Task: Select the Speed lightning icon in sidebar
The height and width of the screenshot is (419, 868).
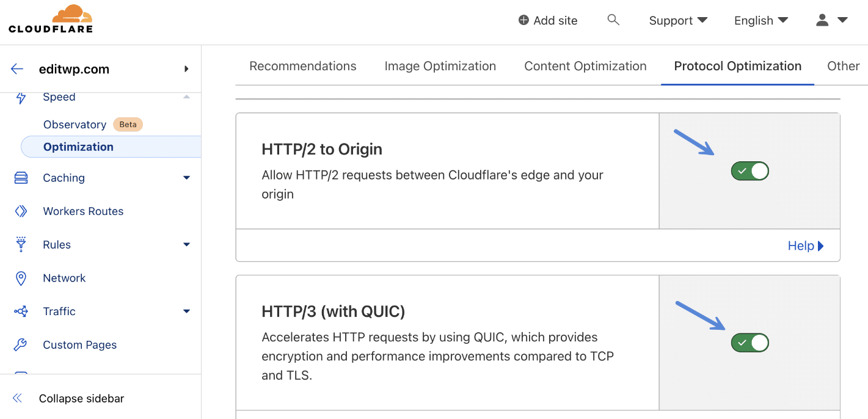Action: point(22,97)
